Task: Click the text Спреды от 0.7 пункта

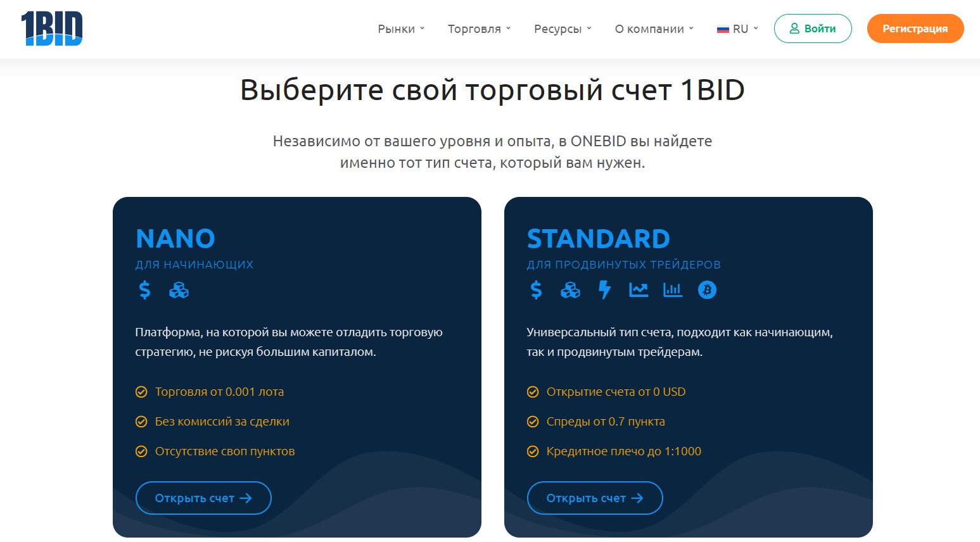Action: click(x=606, y=422)
